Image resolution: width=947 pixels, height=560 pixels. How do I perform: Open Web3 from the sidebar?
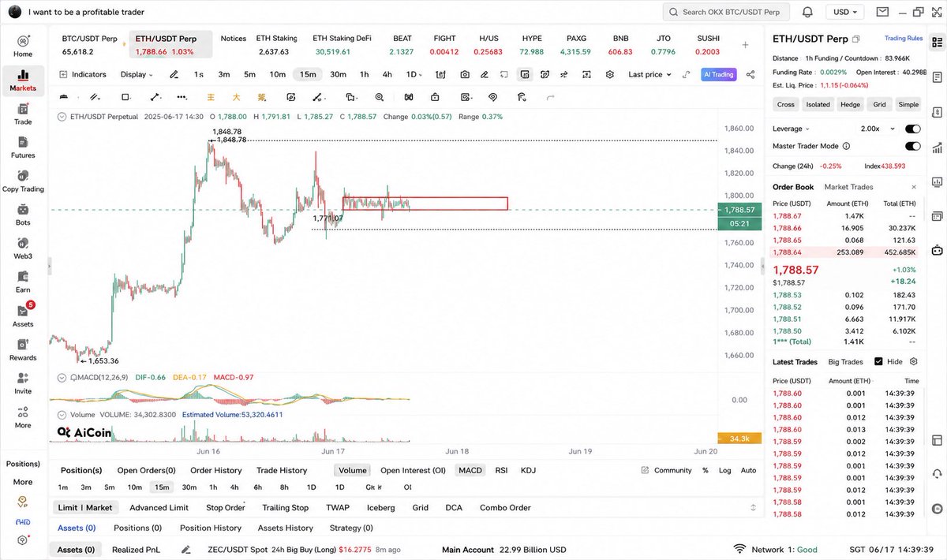click(x=23, y=248)
